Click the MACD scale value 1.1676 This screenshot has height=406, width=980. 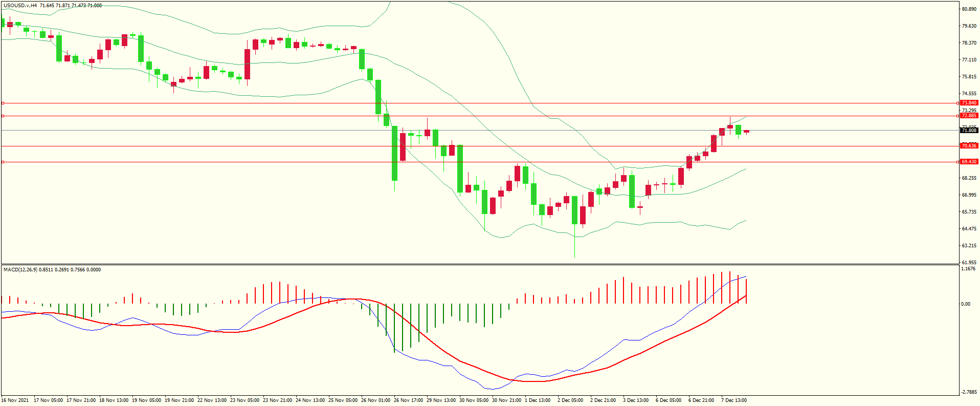click(968, 269)
